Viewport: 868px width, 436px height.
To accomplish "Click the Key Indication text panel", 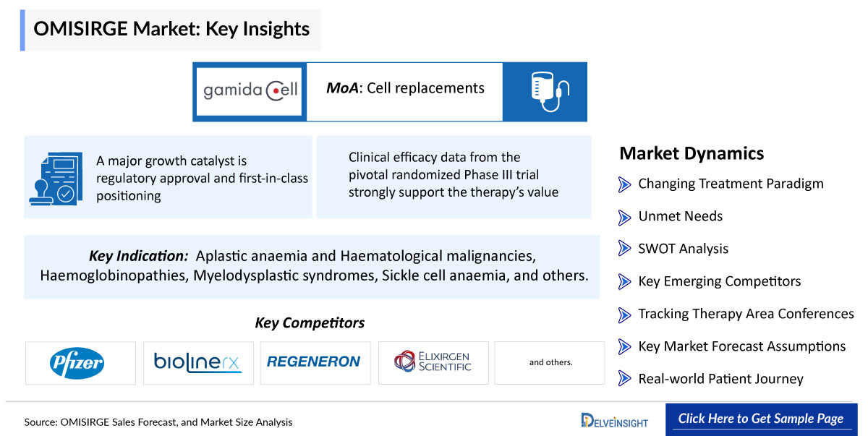I will click(312, 267).
